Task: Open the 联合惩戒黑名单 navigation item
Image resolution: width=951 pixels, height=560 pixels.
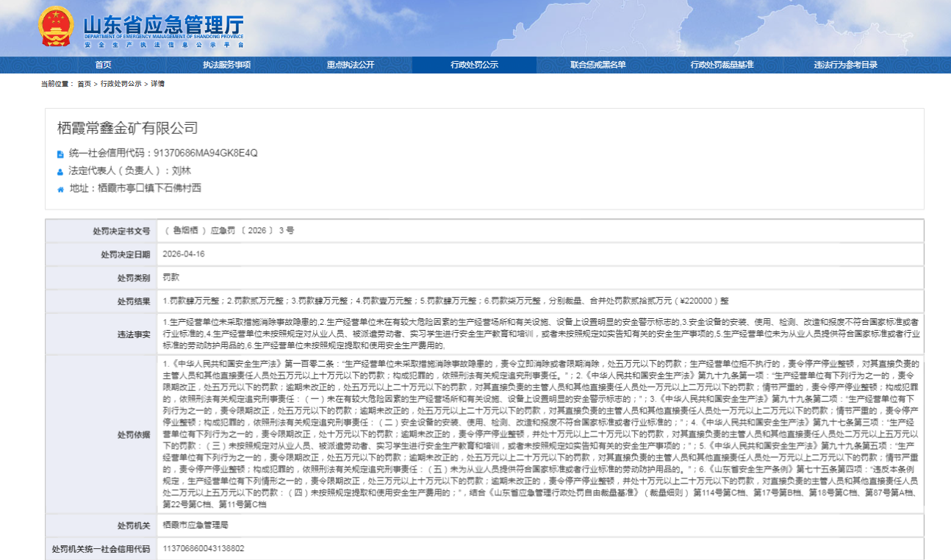Action: [x=597, y=65]
